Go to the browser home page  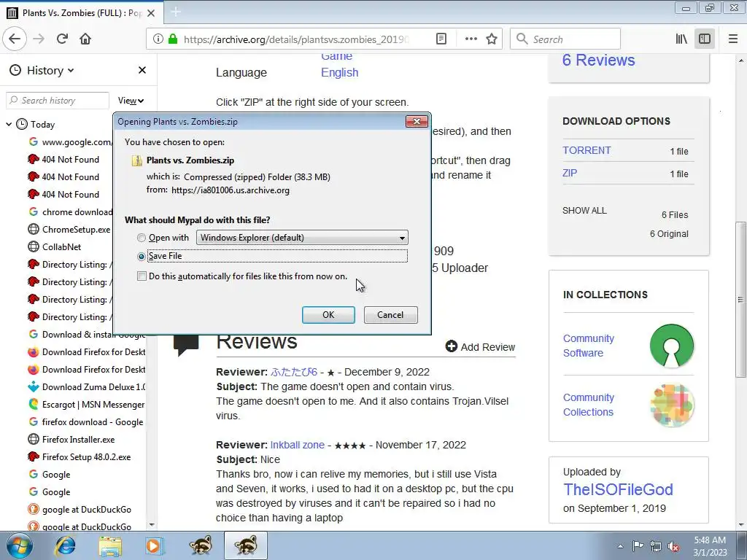[85, 39]
